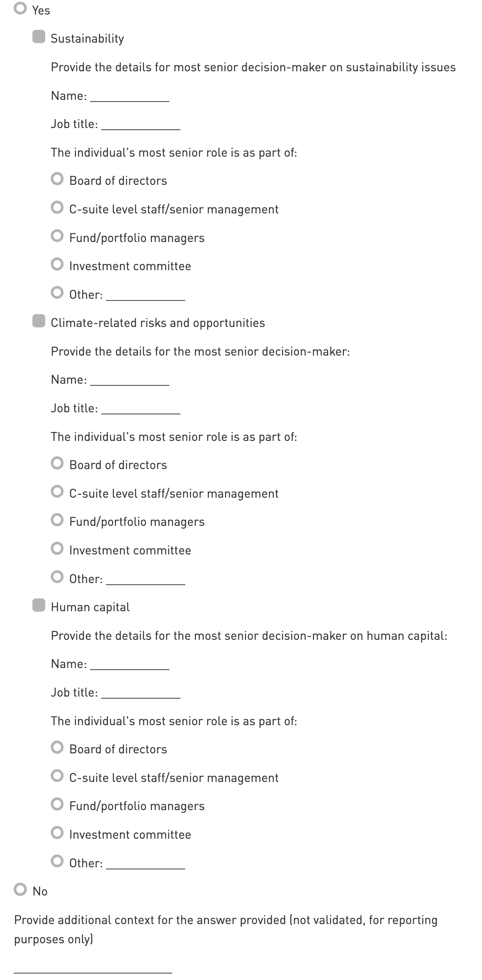Click the Name field under Sustainability

pos(130,96)
